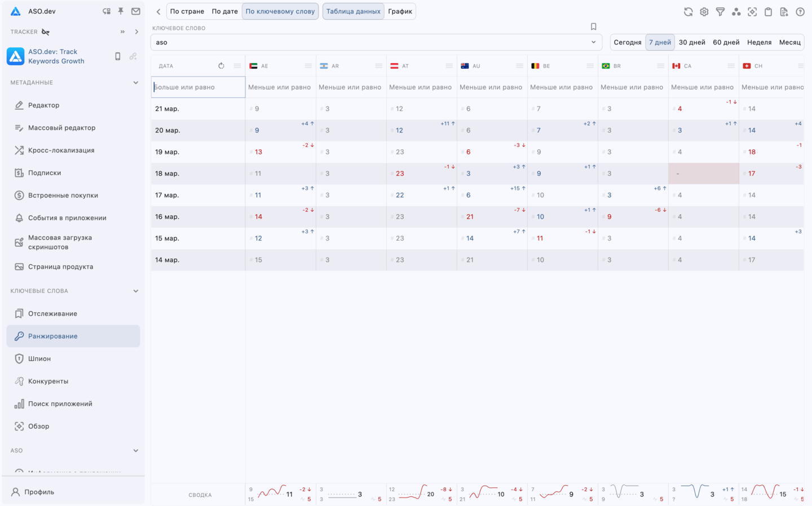Click the pin icon next to ASO.dev
Viewport: 812px width, 506px height.
121,11
